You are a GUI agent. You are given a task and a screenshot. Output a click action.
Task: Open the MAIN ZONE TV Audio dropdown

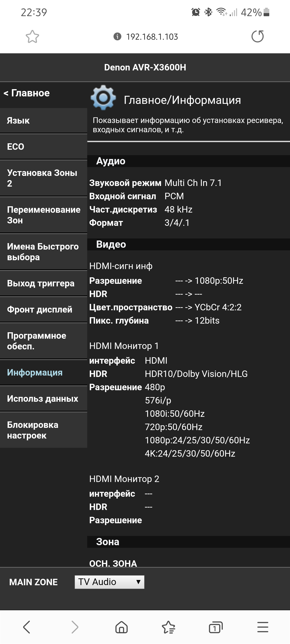pos(109,582)
